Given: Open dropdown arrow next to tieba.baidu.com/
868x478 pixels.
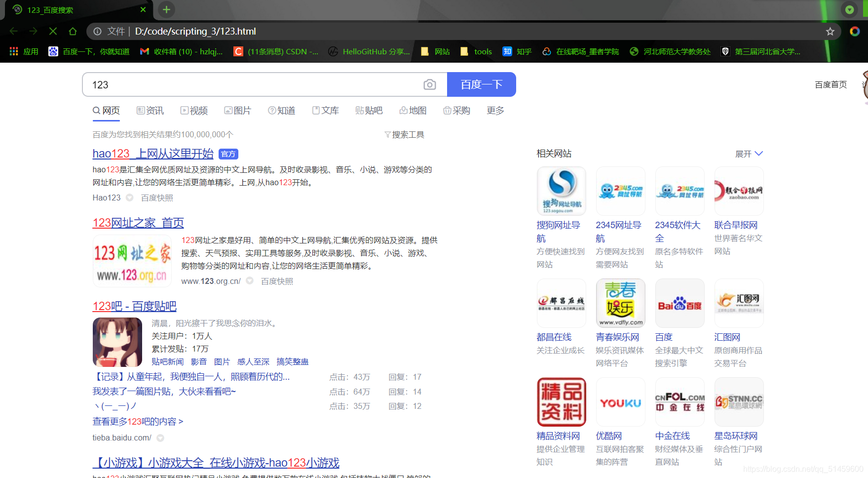Looking at the screenshot, I should click(160, 438).
